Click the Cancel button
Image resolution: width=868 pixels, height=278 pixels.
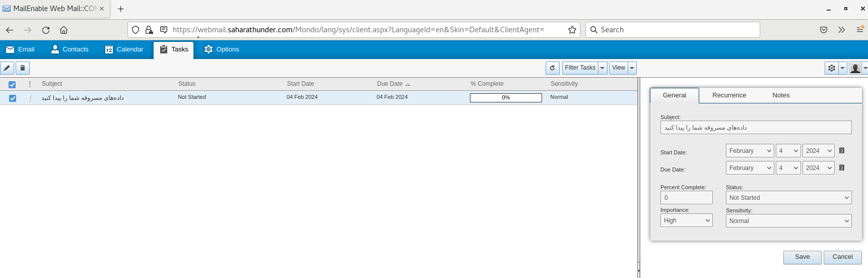(x=842, y=257)
